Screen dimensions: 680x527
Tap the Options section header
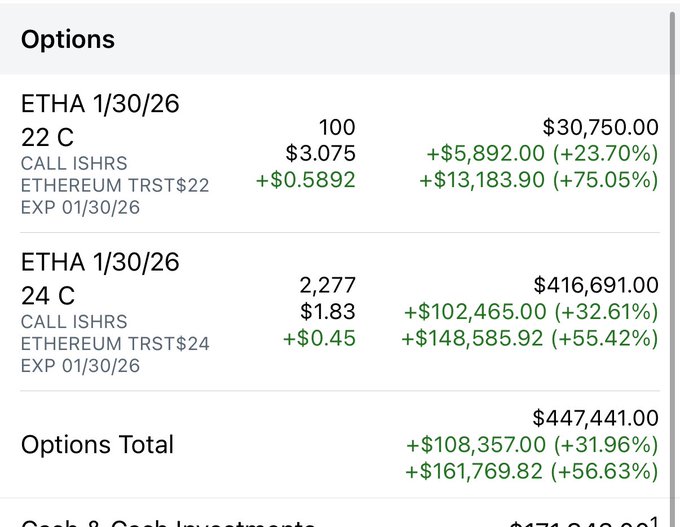(68, 40)
